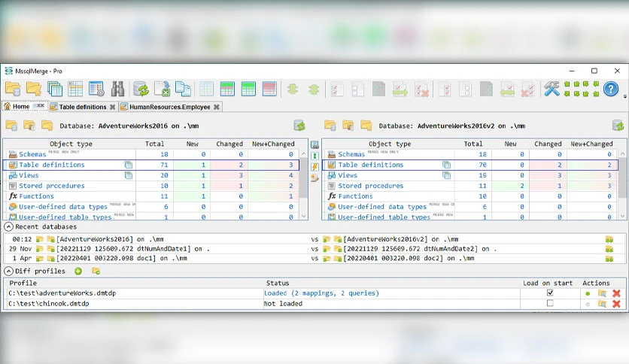This screenshot has width=629, height=364.
Task: Open Views link in left panel
Action: coord(29,175)
